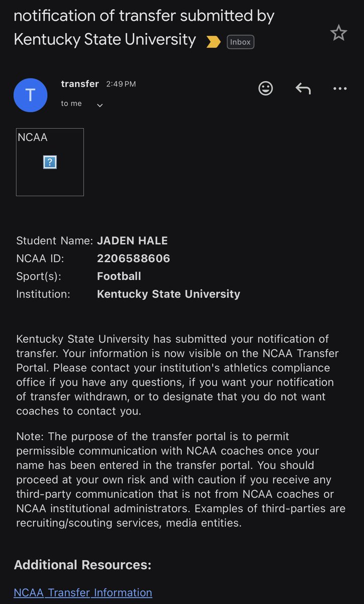Tap the student name JADEN HALE
The image size is (364, 604).
(132, 241)
